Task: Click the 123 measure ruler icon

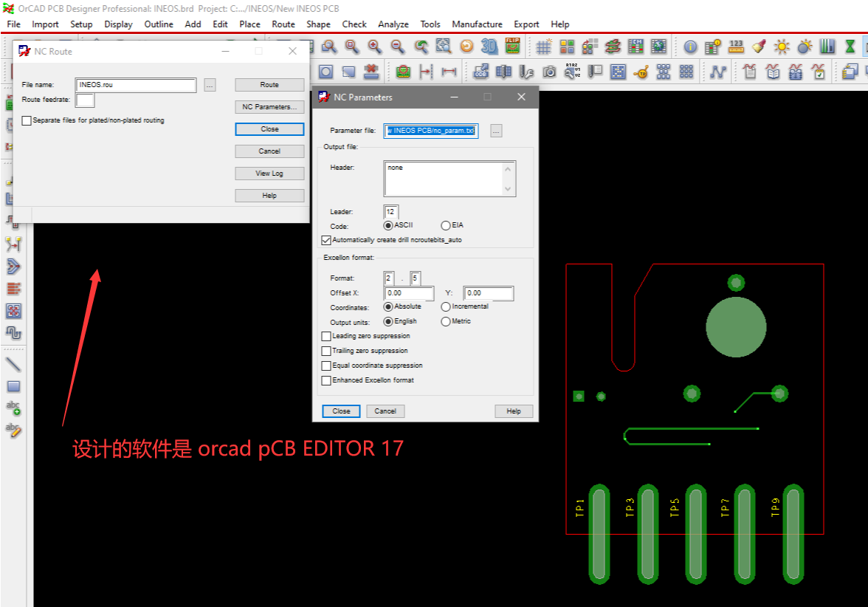Action: coord(737,47)
